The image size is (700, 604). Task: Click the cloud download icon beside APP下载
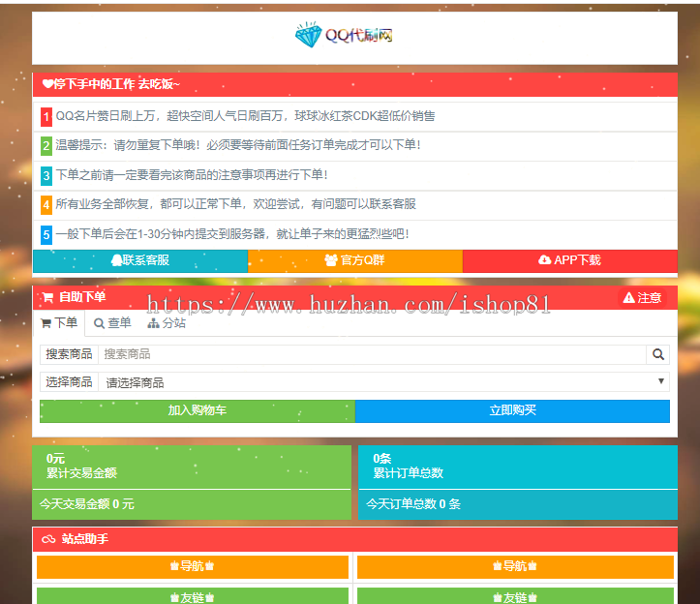[x=544, y=259]
